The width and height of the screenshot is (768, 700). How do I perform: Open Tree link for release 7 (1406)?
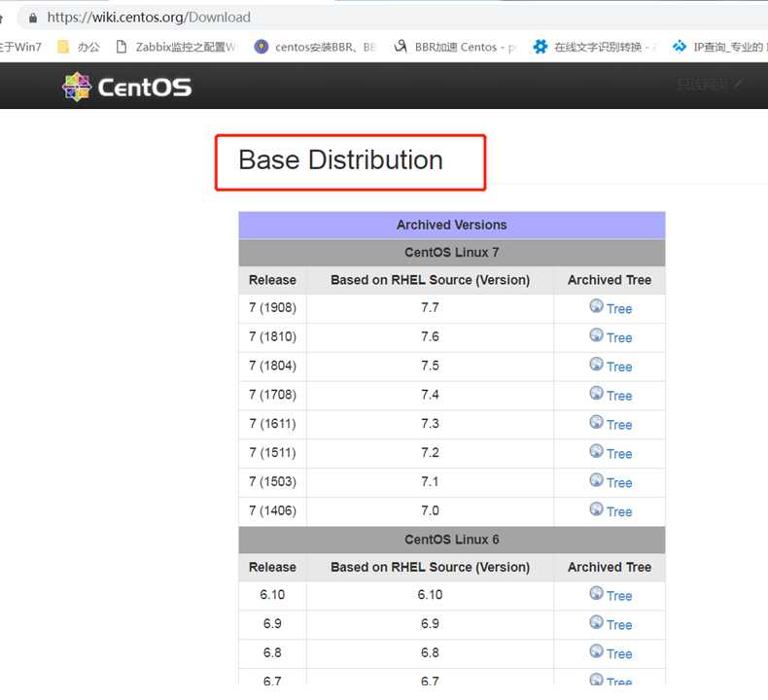pos(619,512)
